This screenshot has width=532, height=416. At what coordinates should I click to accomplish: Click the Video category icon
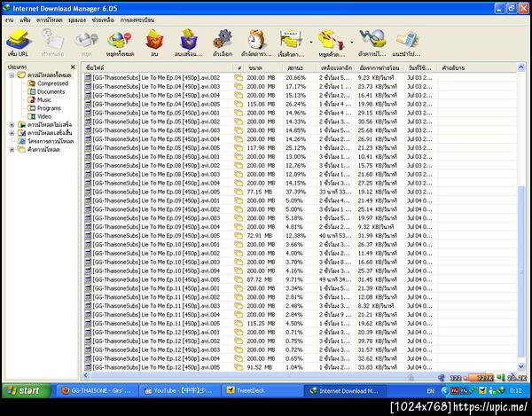click(x=32, y=116)
